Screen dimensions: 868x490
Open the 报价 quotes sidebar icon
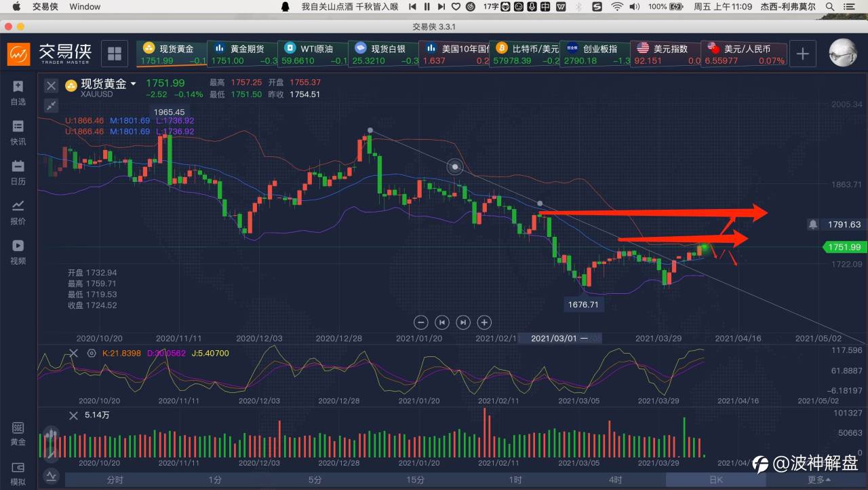pyautogui.click(x=18, y=212)
